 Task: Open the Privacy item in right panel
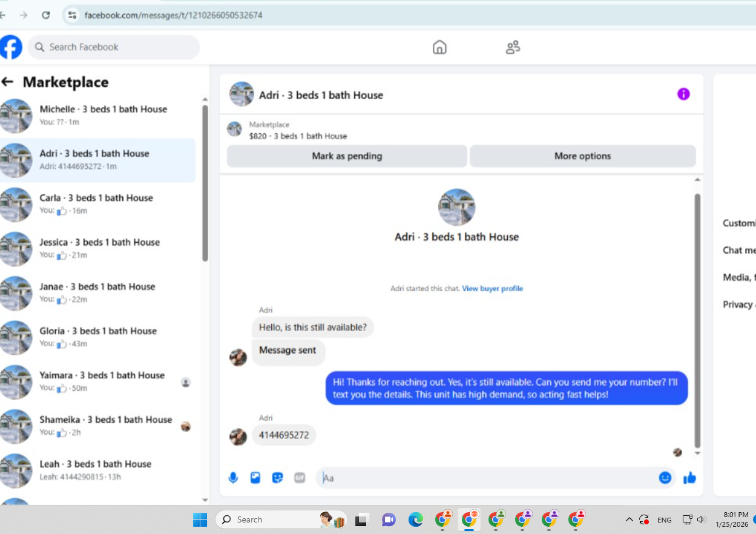[x=739, y=305]
